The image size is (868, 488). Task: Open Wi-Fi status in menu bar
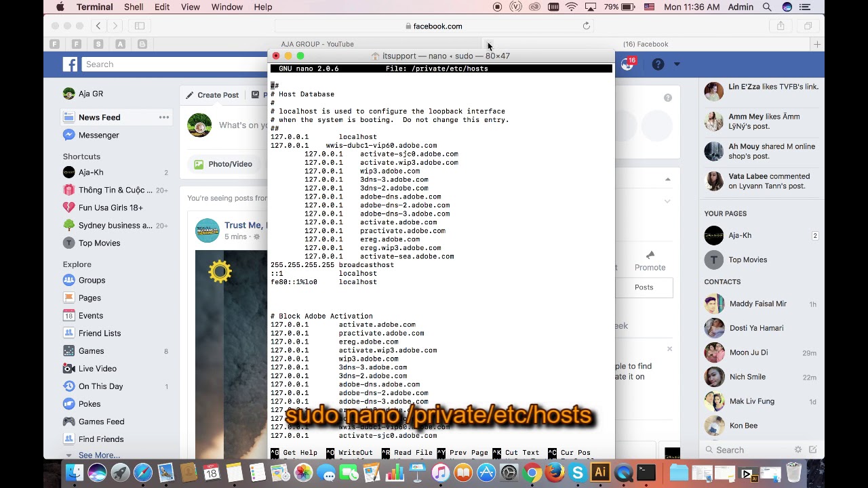click(x=571, y=7)
